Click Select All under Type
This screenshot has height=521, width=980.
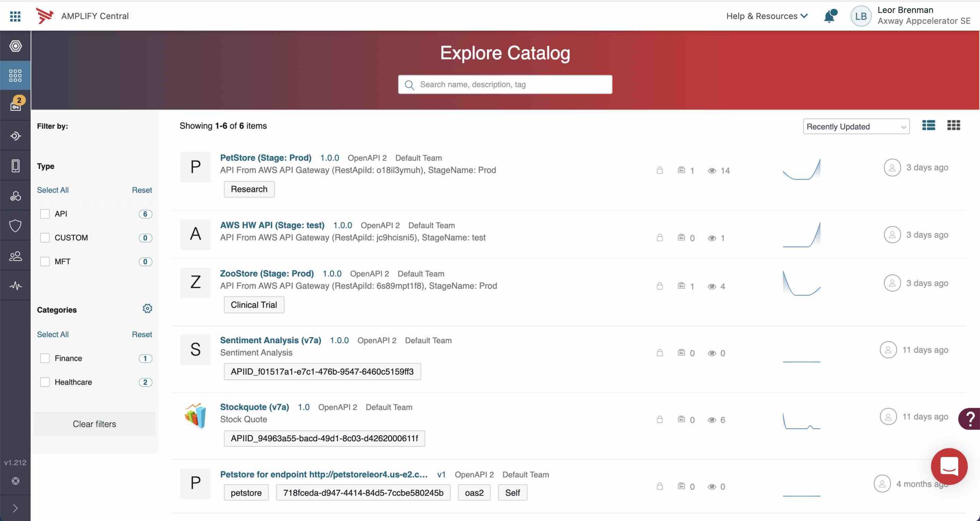pyautogui.click(x=53, y=190)
